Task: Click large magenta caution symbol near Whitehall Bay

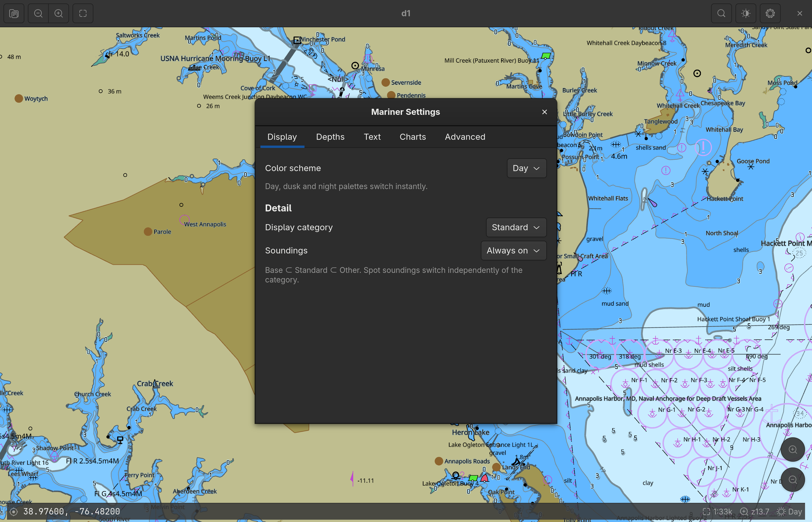Action: coord(703,147)
